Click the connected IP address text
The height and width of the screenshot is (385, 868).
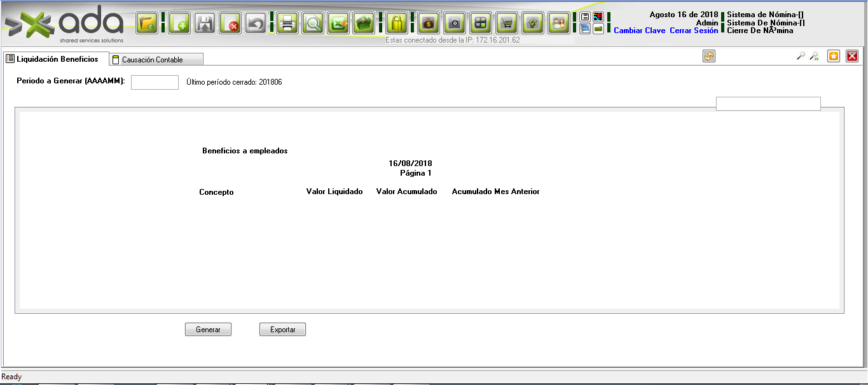coord(453,39)
